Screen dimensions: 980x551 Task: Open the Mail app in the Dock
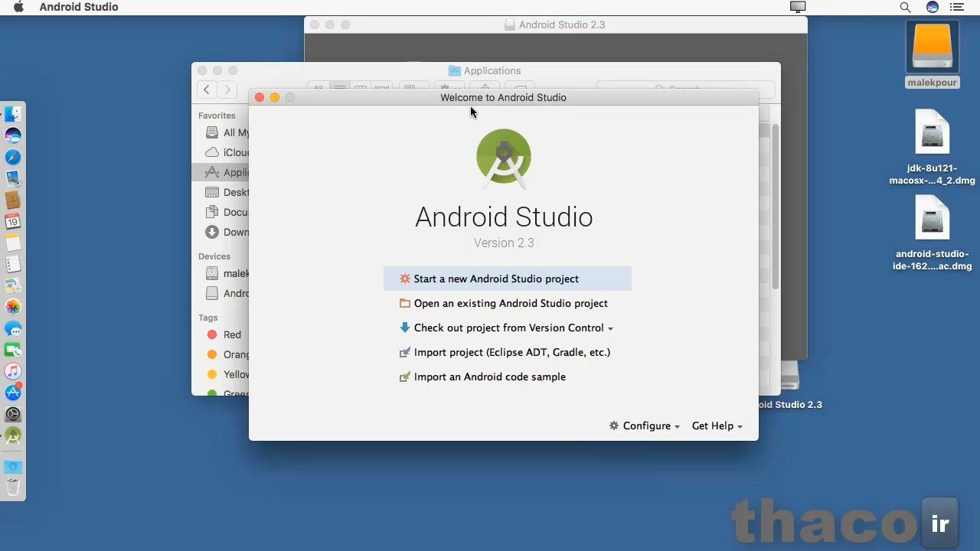13,178
